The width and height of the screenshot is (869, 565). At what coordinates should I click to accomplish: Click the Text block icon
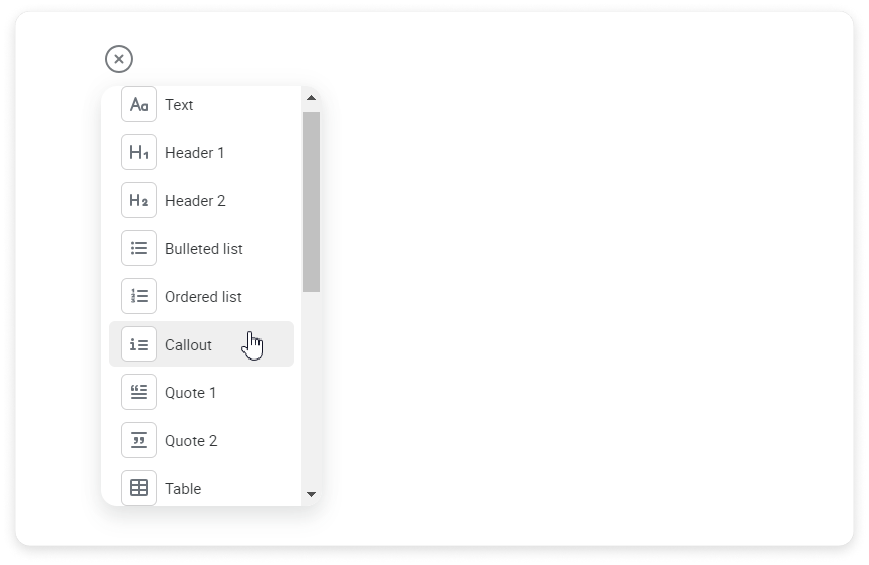139,105
